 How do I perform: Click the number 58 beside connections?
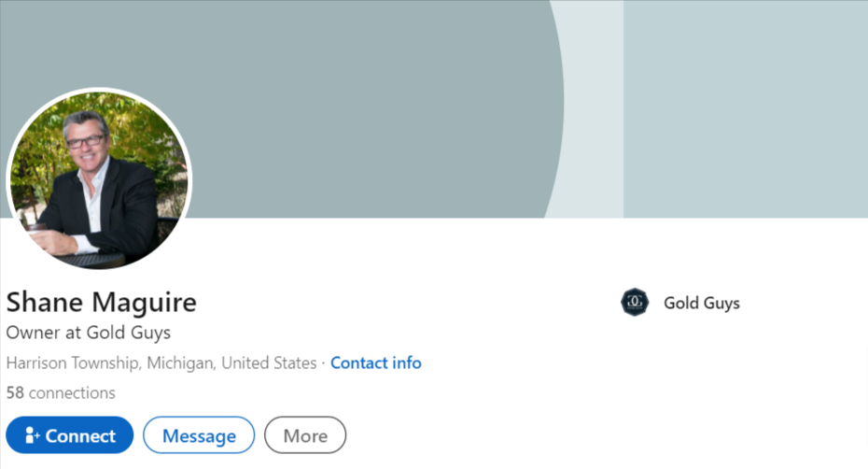[x=15, y=392]
